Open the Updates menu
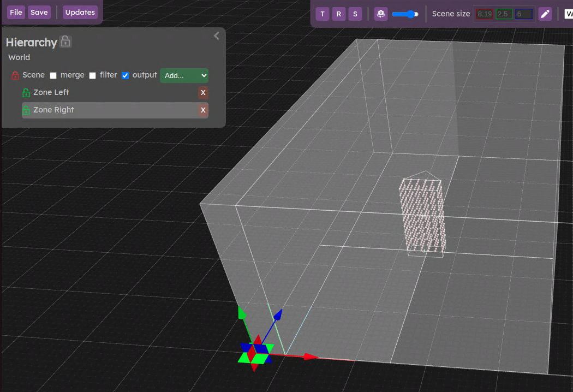The image size is (573, 392). [x=80, y=12]
